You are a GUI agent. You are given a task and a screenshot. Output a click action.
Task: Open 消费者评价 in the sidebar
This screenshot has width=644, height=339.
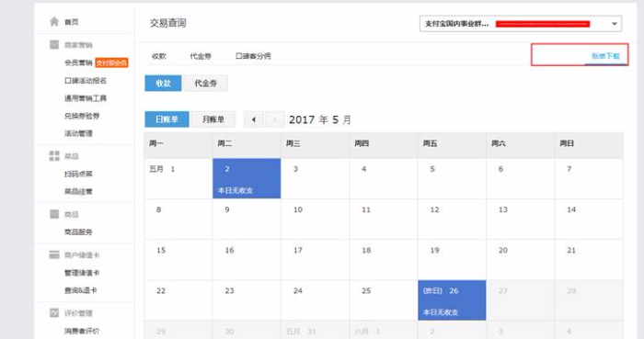coord(82,331)
